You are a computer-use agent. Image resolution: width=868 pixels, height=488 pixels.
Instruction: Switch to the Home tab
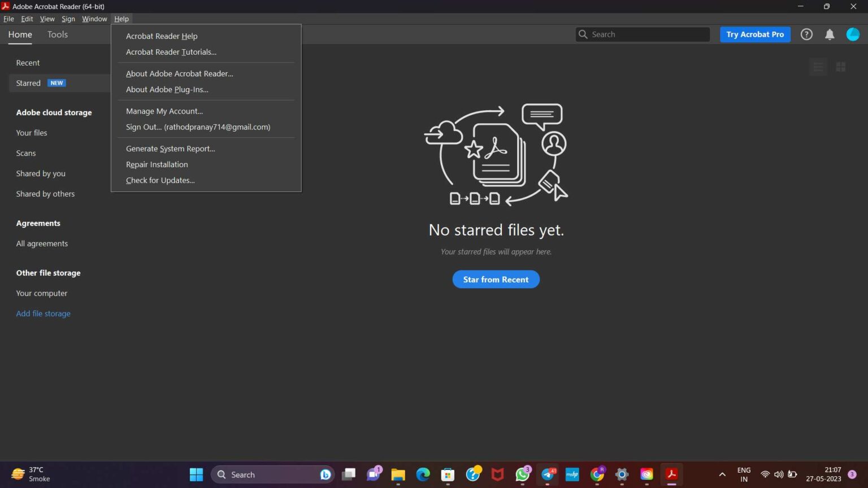(20, 34)
